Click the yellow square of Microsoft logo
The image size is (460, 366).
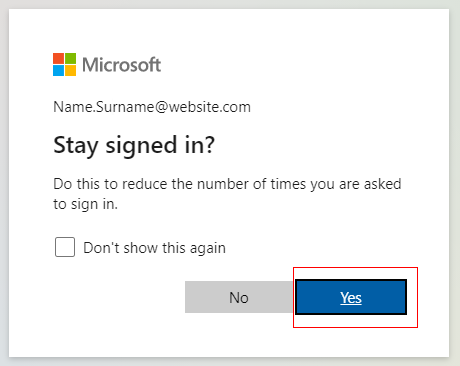70,70
